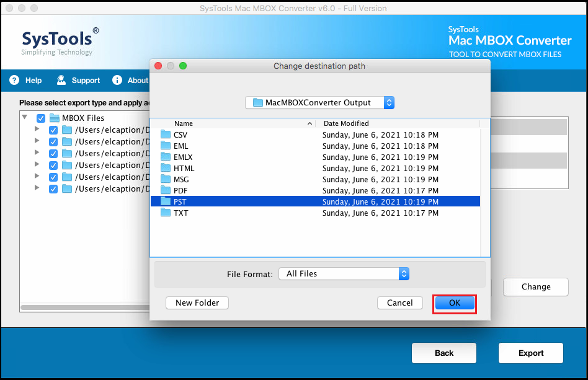Toggle the Name column sort arrow

click(x=310, y=123)
